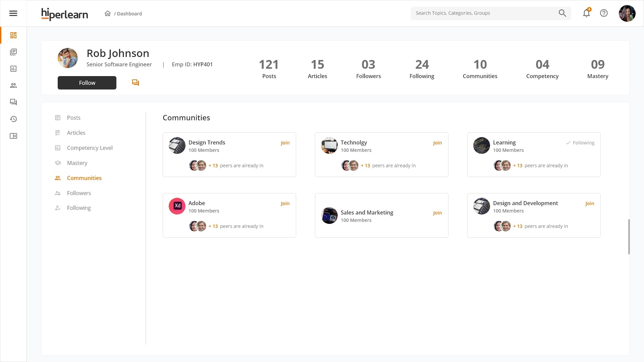Open the history clock sidebar icon

coord(13,119)
